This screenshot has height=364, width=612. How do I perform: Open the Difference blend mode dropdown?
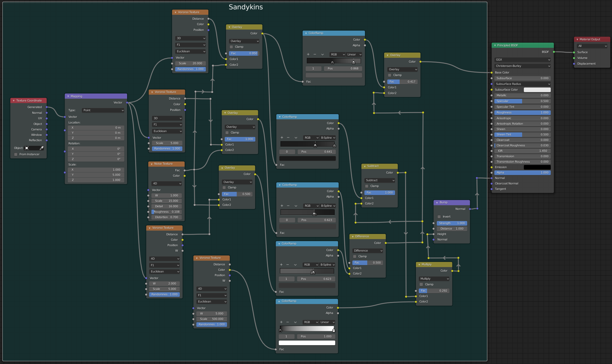coord(368,250)
